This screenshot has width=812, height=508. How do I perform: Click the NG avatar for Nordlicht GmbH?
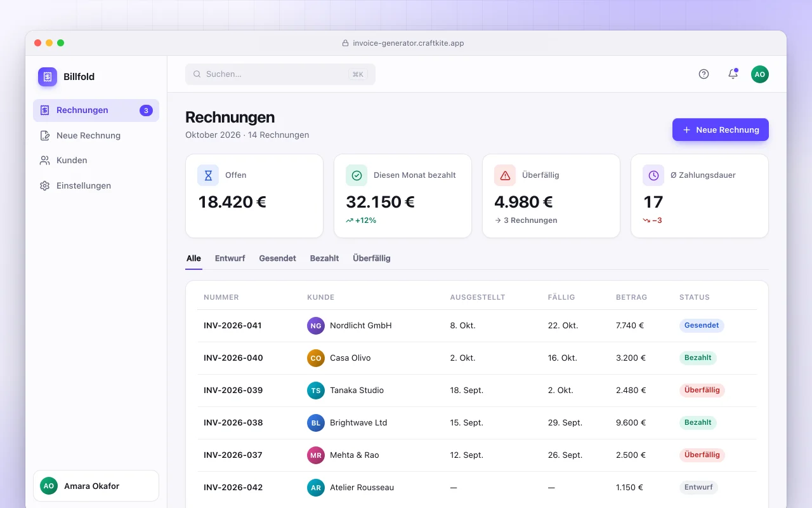tap(316, 326)
